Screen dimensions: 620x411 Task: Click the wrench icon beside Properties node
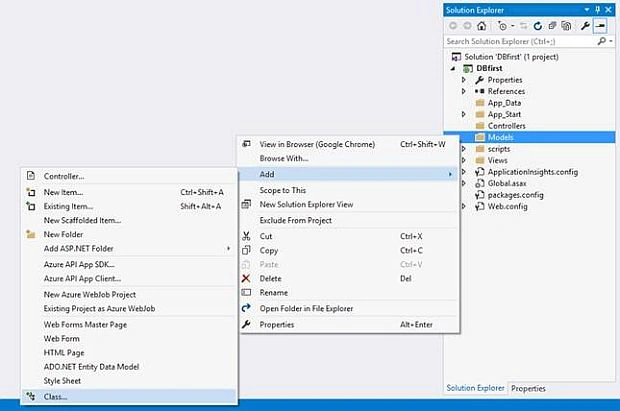tap(480, 80)
